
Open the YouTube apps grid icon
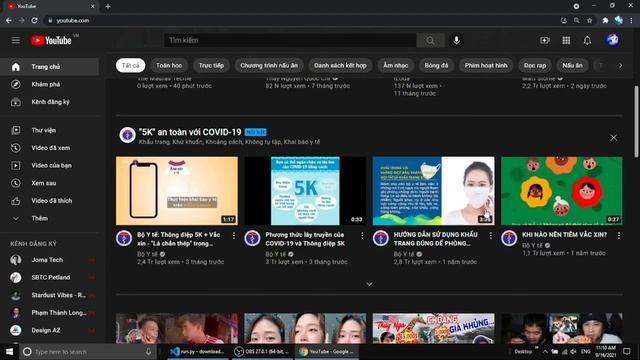[x=566, y=40]
